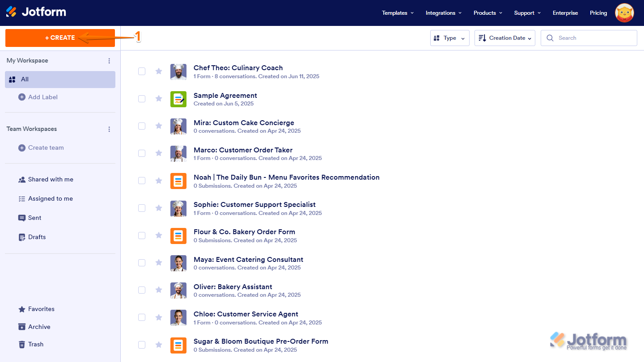
Task: Star the Chef Theo: Culinary Coach item
Action: tap(159, 71)
